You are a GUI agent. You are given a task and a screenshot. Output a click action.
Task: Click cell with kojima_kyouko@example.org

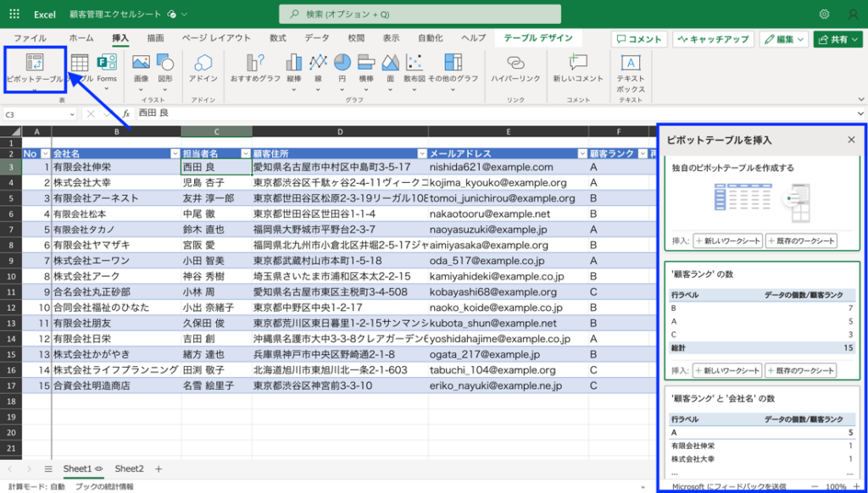[509, 183]
